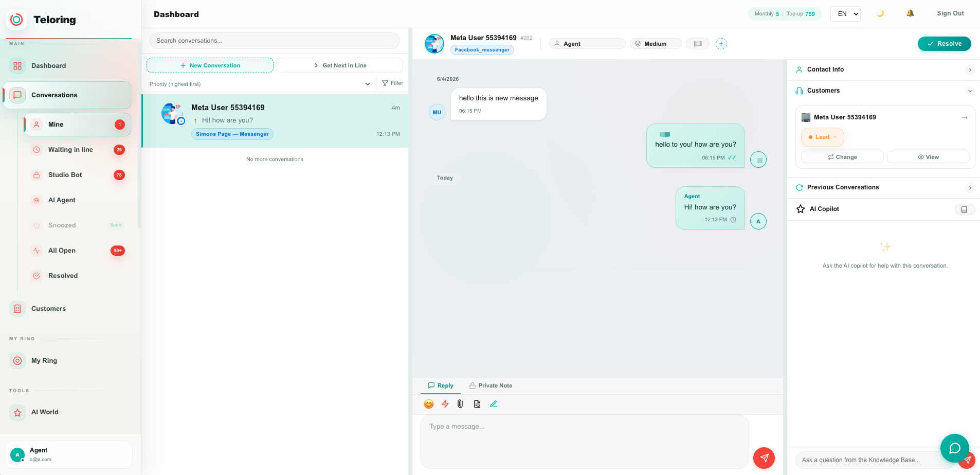The image size is (980, 475).
Task: Click Get Next in Line button
Action: coord(340,65)
